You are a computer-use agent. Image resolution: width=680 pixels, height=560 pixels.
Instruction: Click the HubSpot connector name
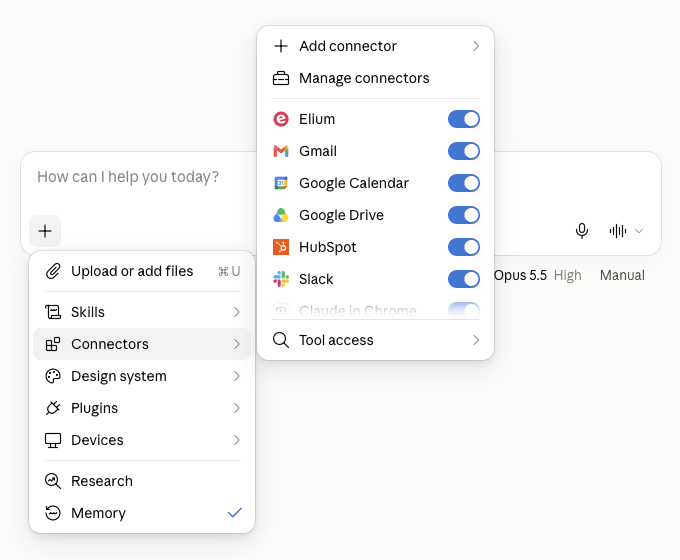click(x=328, y=247)
